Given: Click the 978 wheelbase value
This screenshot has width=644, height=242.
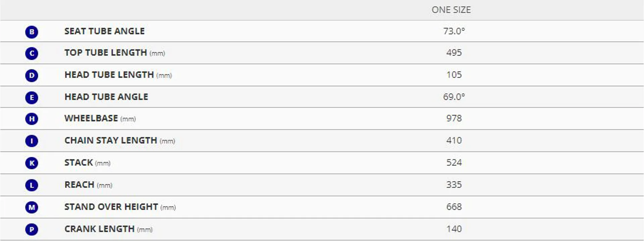Looking at the screenshot, I should click(454, 118).
